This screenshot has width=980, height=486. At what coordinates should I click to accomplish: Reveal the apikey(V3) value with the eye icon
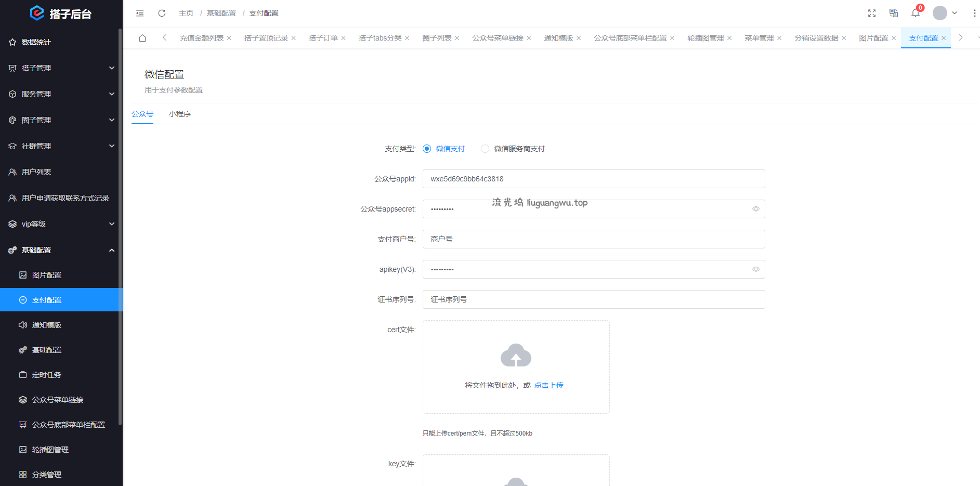756,269
